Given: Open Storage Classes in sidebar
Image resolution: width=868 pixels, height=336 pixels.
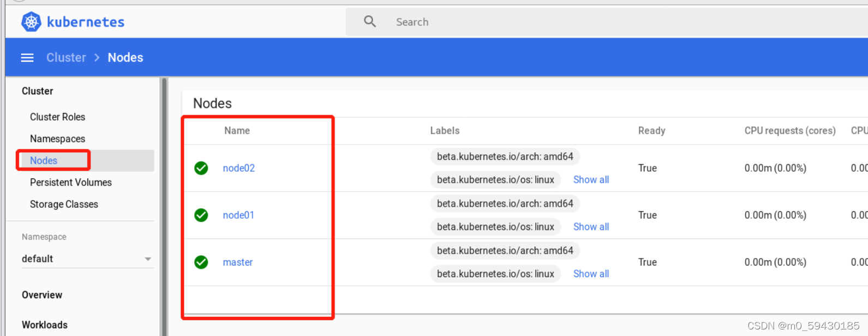Looking at the screenshot, I should [64, 204].
